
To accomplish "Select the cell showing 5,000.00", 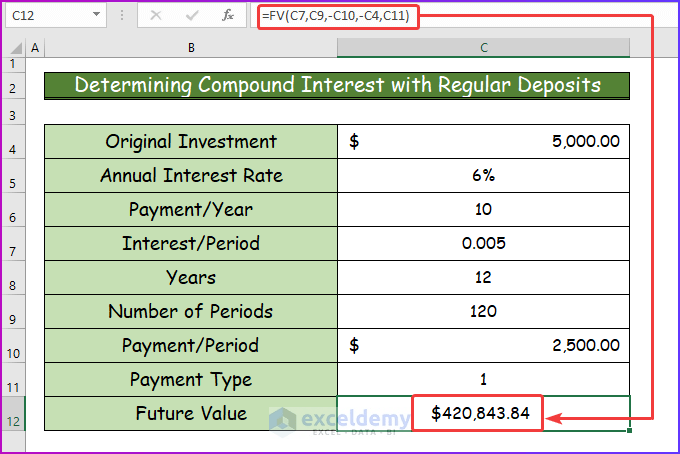I will 484,141.
